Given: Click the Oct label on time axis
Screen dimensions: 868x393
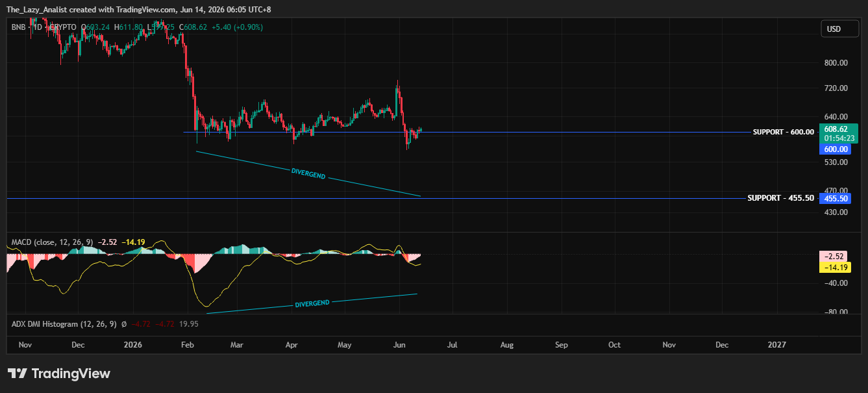Looking at the screenshot, I should tap(614, 345).
